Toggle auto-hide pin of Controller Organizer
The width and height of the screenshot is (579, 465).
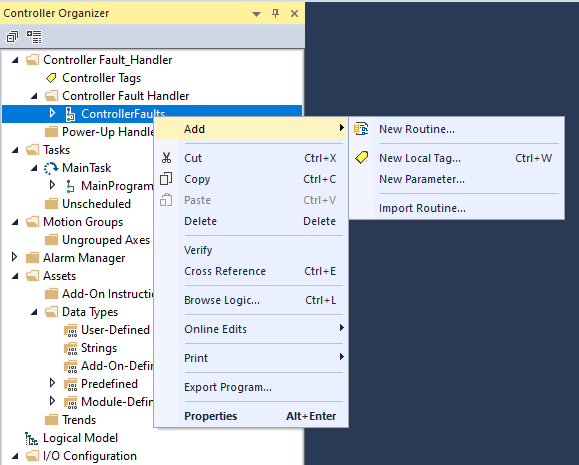click(275, 14)
